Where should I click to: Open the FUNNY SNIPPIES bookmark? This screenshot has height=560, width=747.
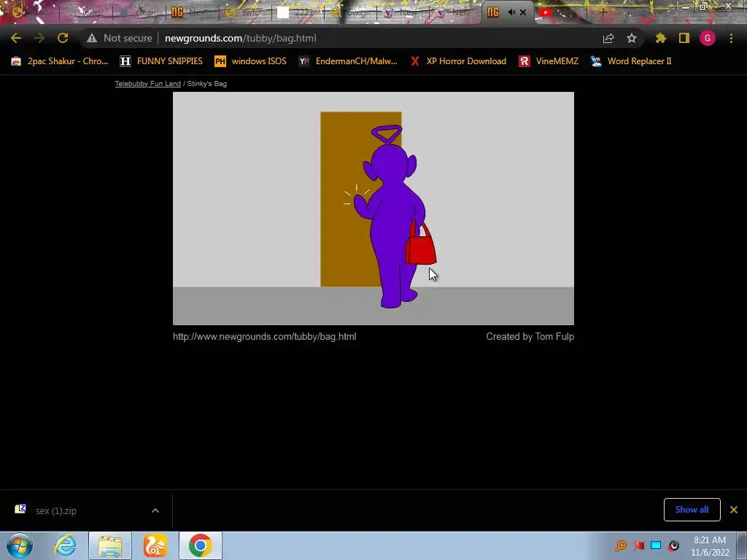pyautogui.click(x=161, y=61)
